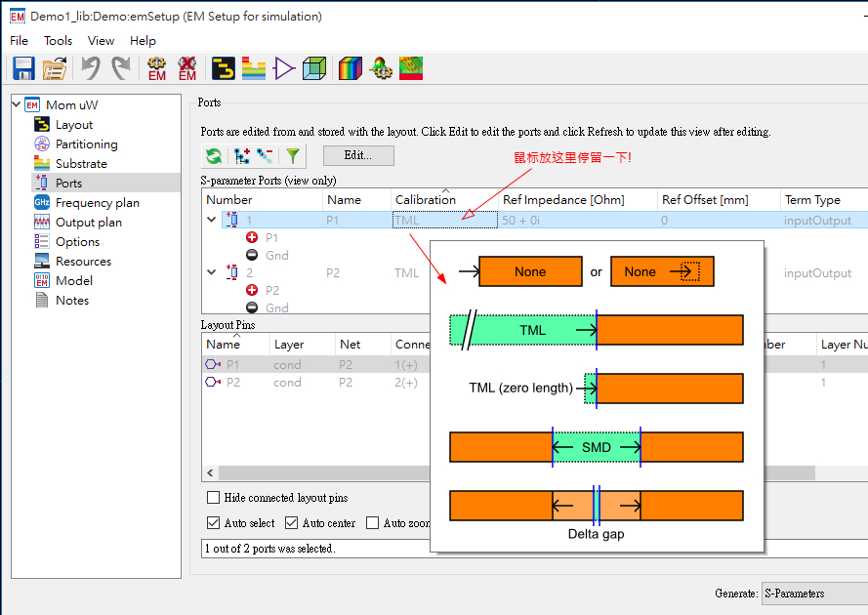This screenshot has width=868, height=615.
Task: Open the Model section
Action: (74, 280)
